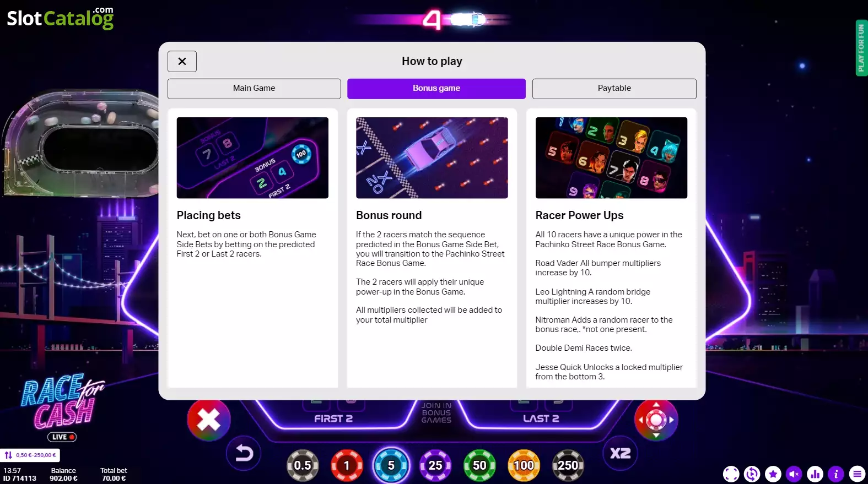Open the autoplay icon

[x=752, y=474]
